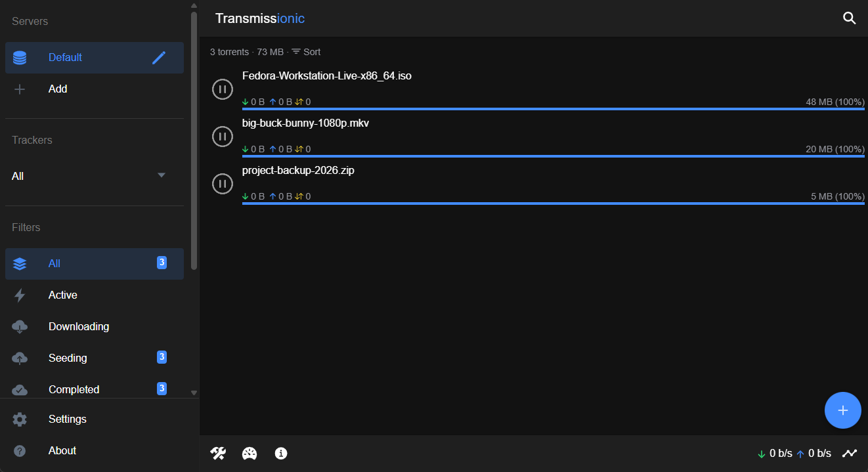The width and height of the screenshot is (868, 472).
Task: Select the Seeding filter
Action: 95,358
